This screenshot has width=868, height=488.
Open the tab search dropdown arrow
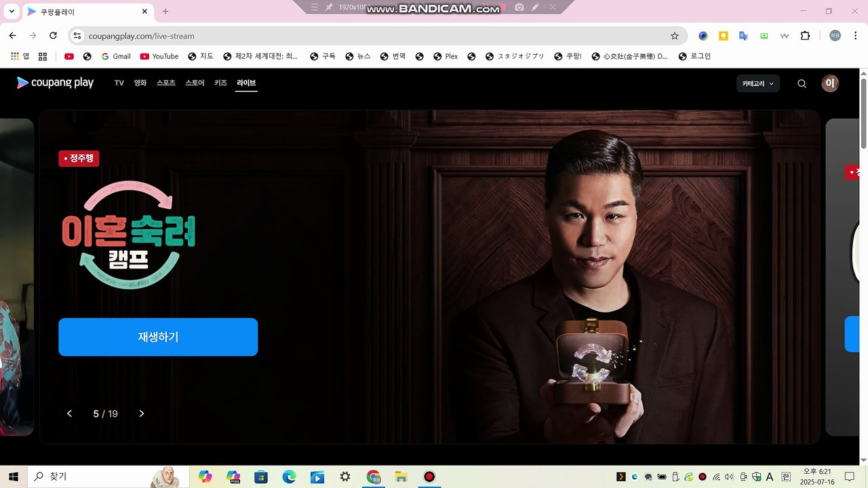pyautogui.click(x=12, y=12)
